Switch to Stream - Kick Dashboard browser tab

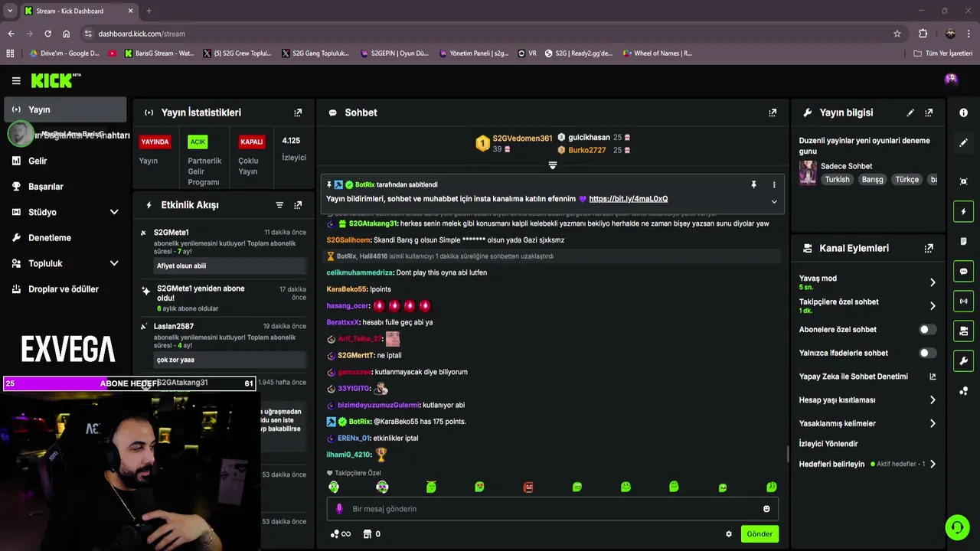click(79, 11)
